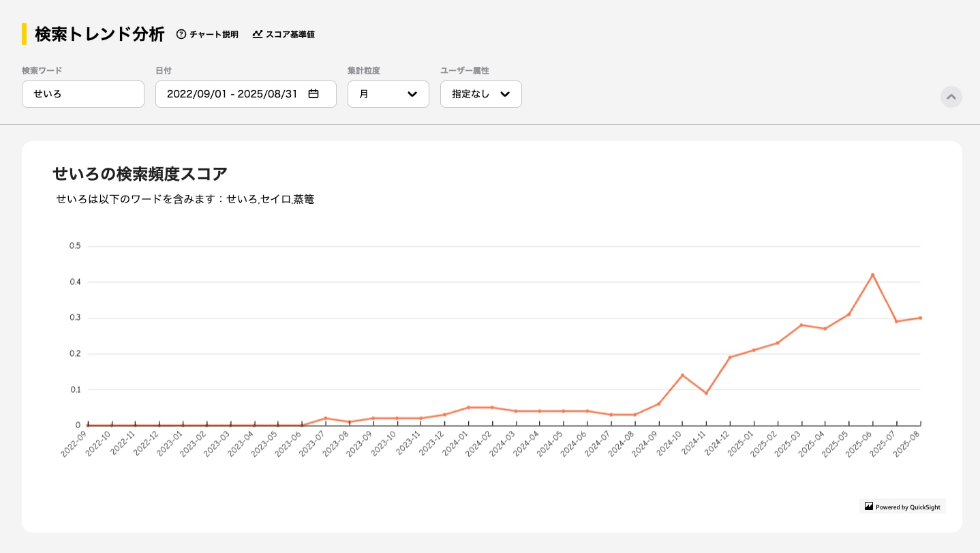Select the 2024-12 data point on chart

click(730, 357)
